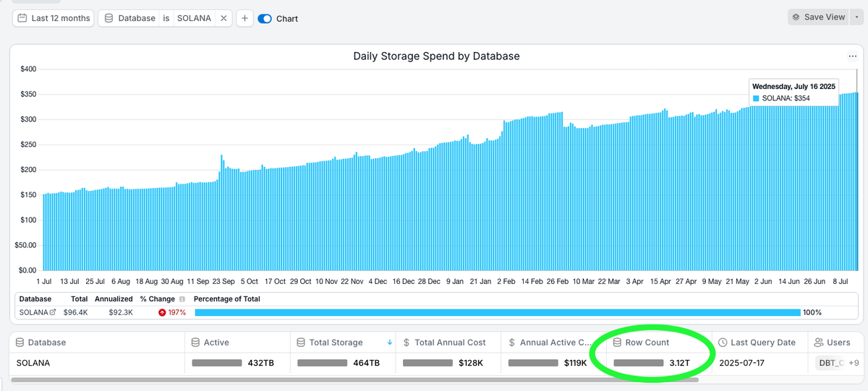Click clock icon in Last Query Date header
The image size is (868, 391).
click(724, 343)
